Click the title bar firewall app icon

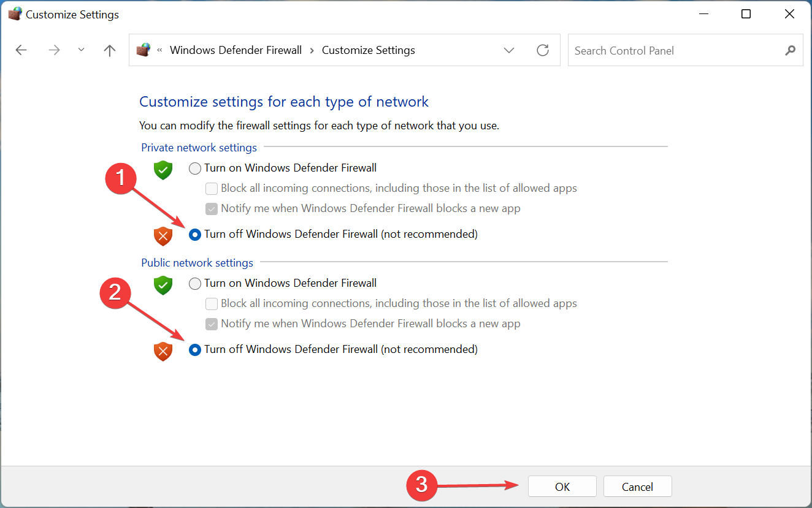tap(15, 14)
